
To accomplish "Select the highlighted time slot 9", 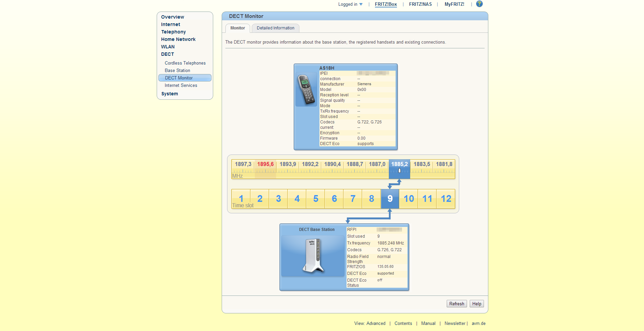I will (390, 199).
